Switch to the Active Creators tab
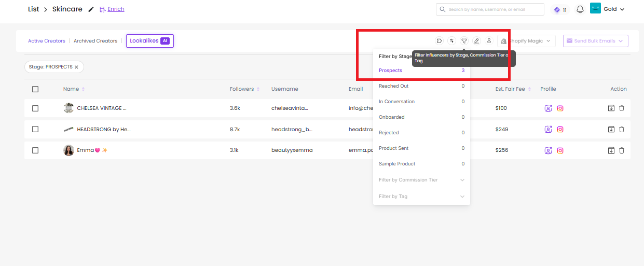 [47, 41]
